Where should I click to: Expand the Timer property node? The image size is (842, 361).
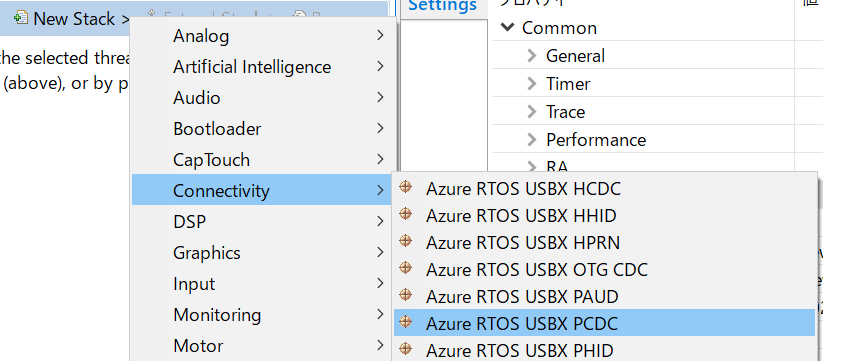point(532,83)
